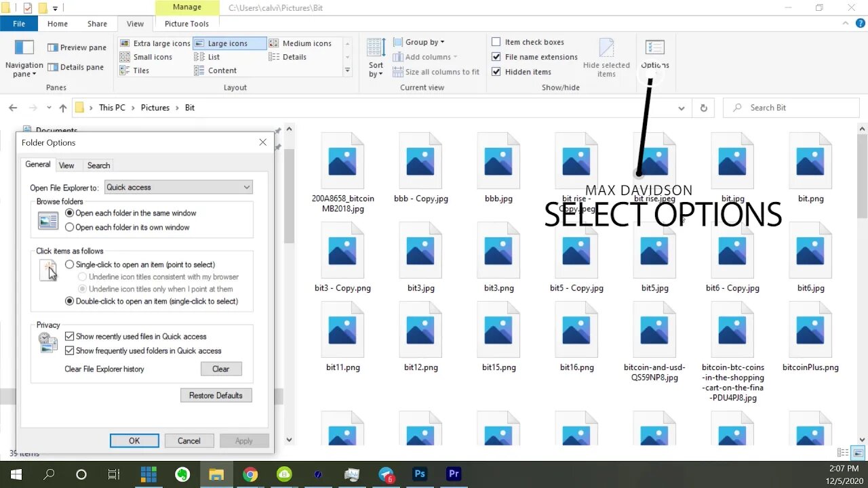This screenshot has height=488, width=868.
Task: Open Chrome from the taskbar
Action: (250, 474)
